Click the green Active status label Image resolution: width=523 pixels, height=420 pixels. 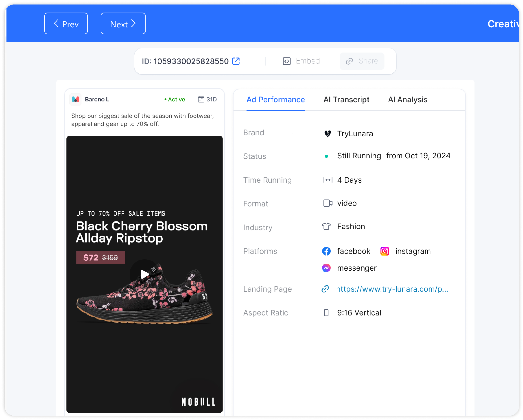click(175, 99)
